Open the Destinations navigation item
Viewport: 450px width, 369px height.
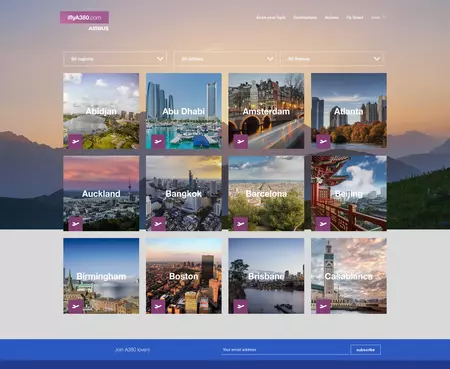click(305, 17)
